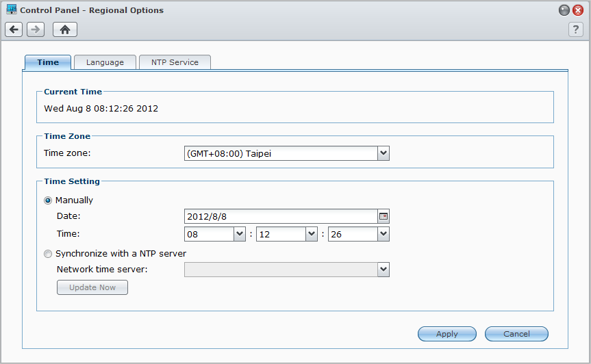
Task: Open the hour dropdown showing 08
Action: (240, 234)
